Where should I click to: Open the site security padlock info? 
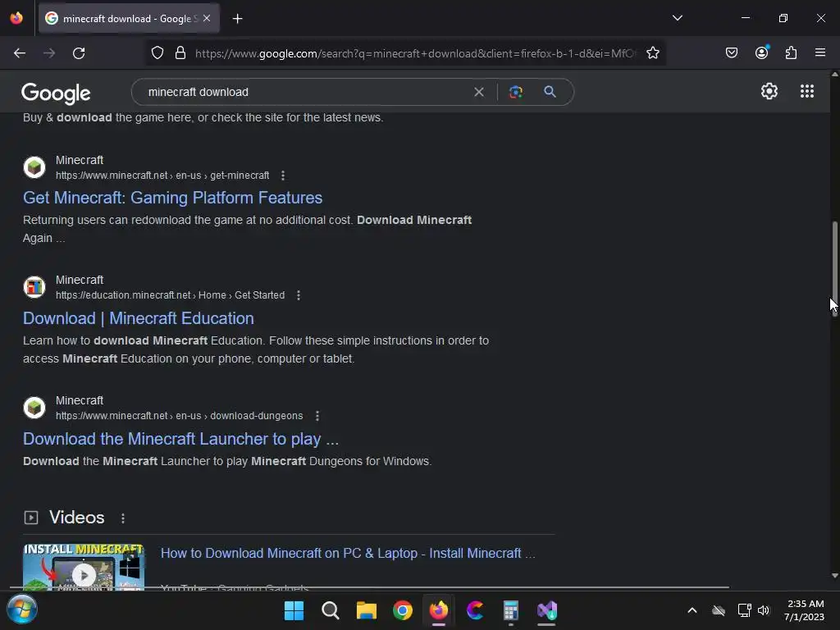180,53
